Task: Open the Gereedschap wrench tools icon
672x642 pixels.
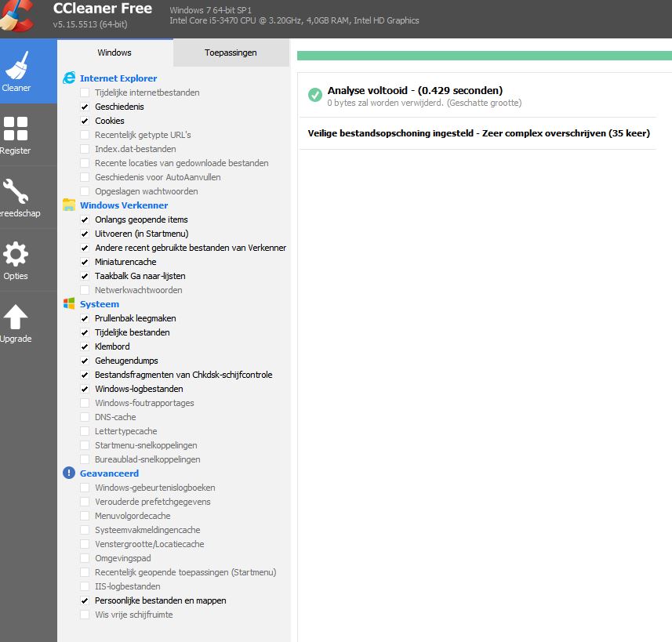Action: click(x=16, y=191)
